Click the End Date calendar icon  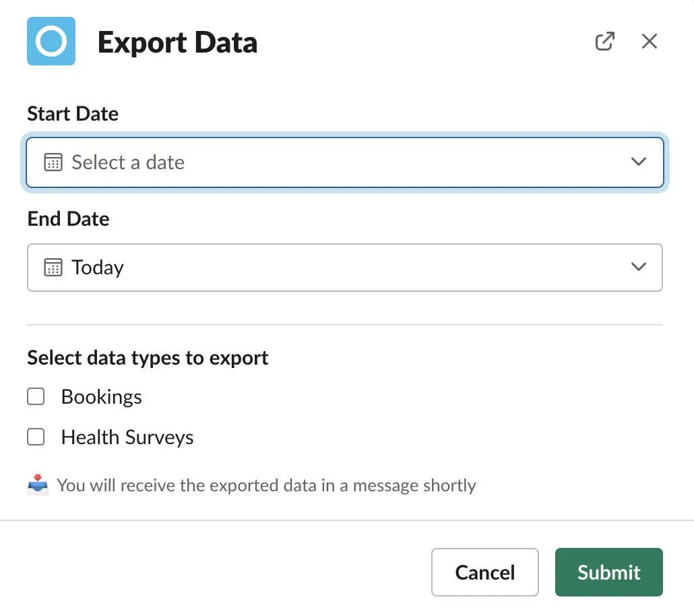[53, 268]
